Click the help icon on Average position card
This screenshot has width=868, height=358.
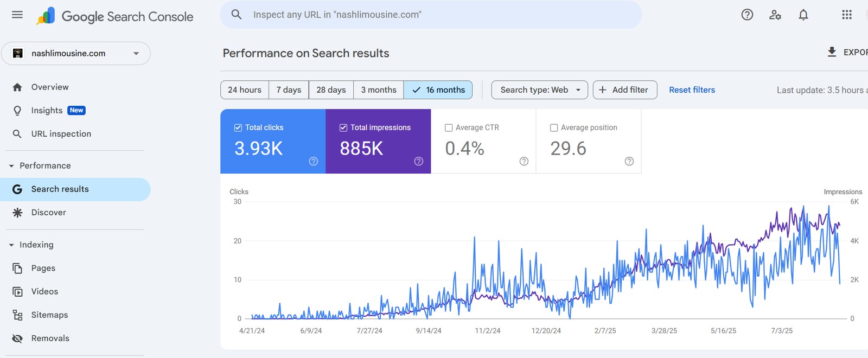coord(629,161)
